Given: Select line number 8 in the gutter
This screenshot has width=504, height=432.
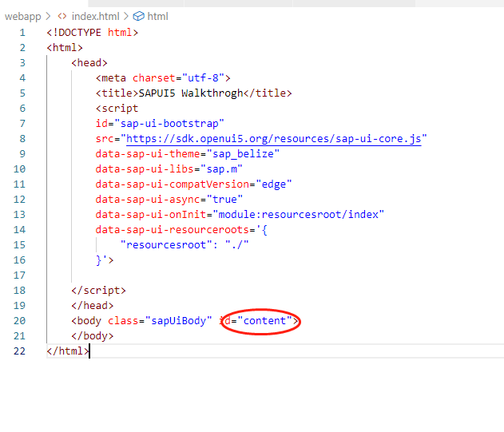Looking at the screenshot, I should click(x=22, y=139).
